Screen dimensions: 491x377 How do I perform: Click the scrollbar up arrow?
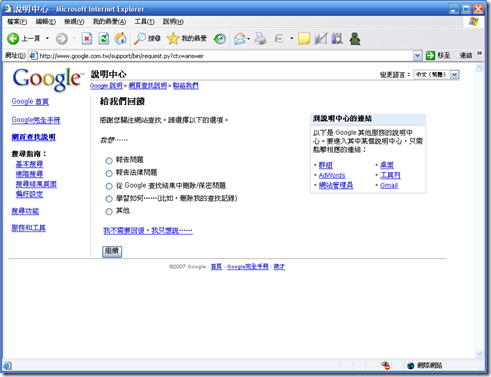point(479,68)
